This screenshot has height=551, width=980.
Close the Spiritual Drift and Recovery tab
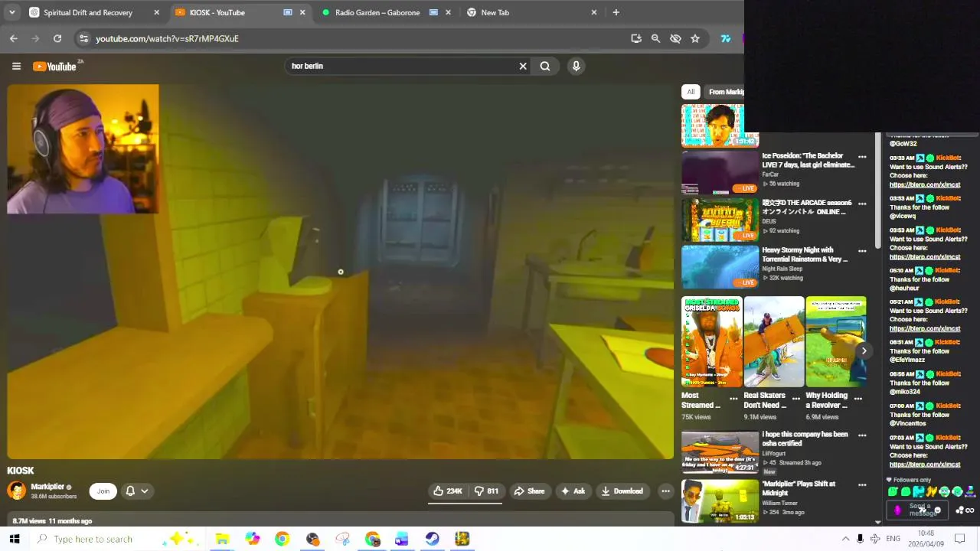156,12
